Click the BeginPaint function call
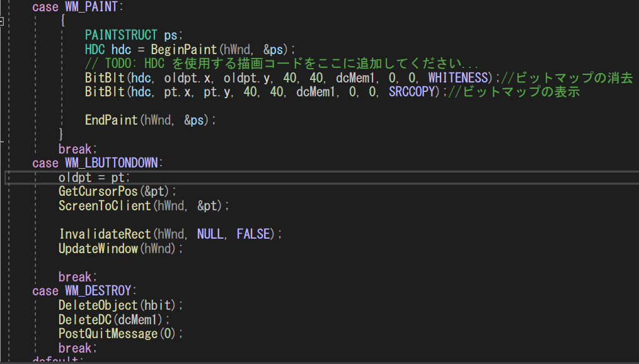This screenshot has width=639, height=364. coord(184,50)
